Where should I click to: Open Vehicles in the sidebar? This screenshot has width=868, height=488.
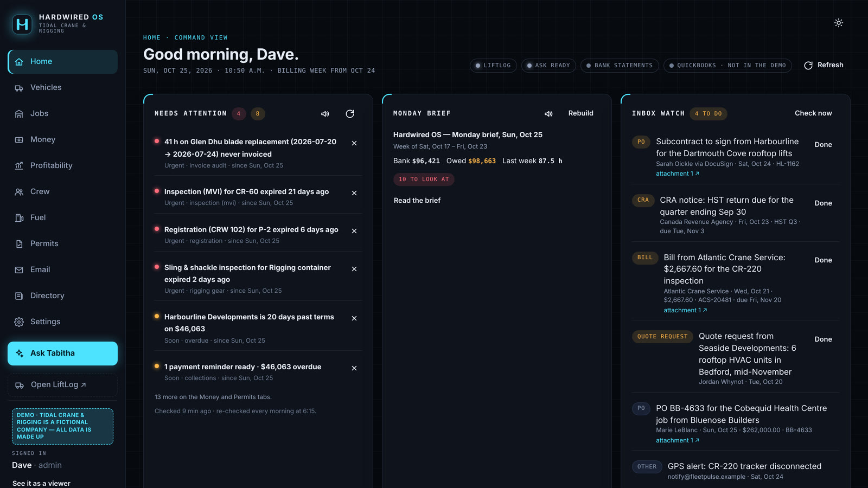[x=62, y=87]
